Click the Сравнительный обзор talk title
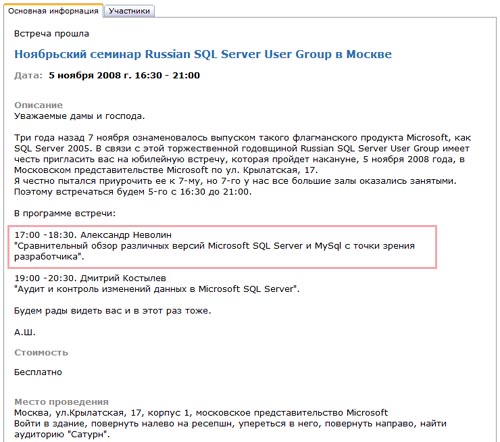 [214, 251]
